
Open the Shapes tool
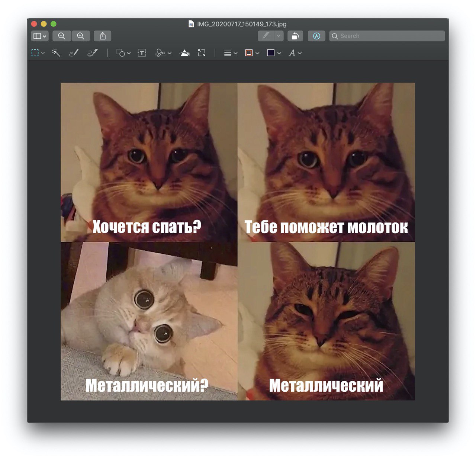tap(120, 53)
